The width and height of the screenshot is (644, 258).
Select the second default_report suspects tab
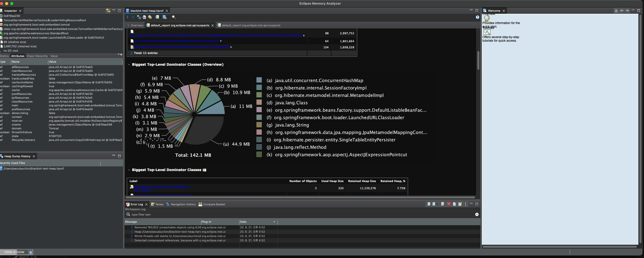[x=248, y=25]
